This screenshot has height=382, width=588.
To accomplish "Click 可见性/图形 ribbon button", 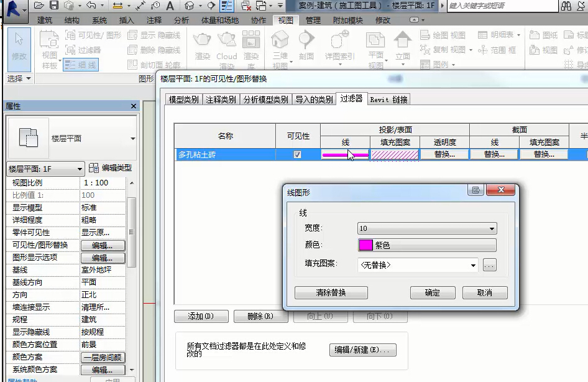I will 93,35.
